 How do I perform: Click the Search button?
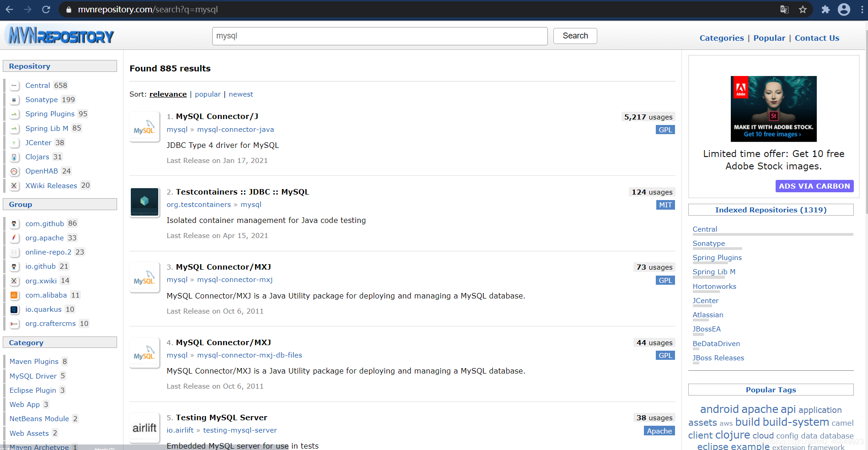point(575,36)
